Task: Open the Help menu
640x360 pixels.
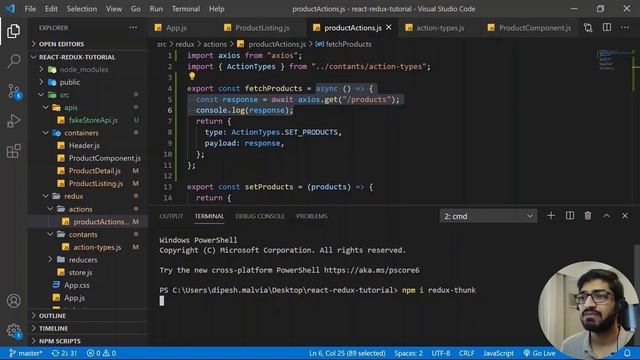Action: pyautogui.click(x=216, y=9)
